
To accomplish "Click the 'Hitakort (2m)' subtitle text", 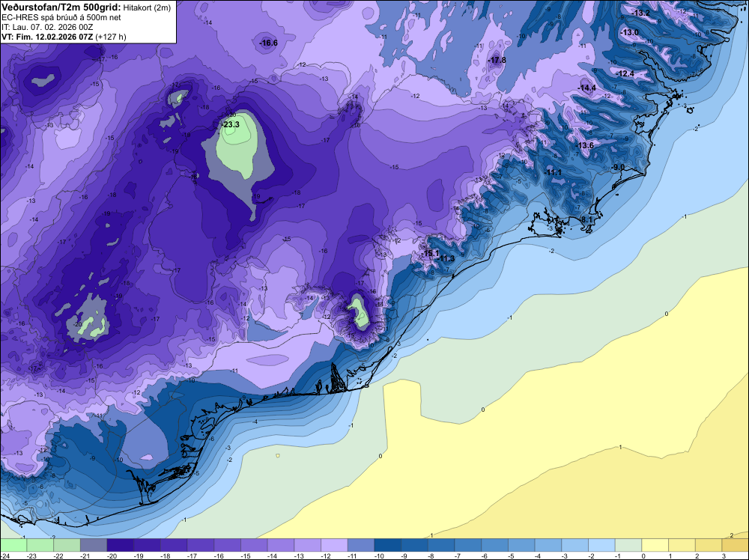I will tap(147, 7).
